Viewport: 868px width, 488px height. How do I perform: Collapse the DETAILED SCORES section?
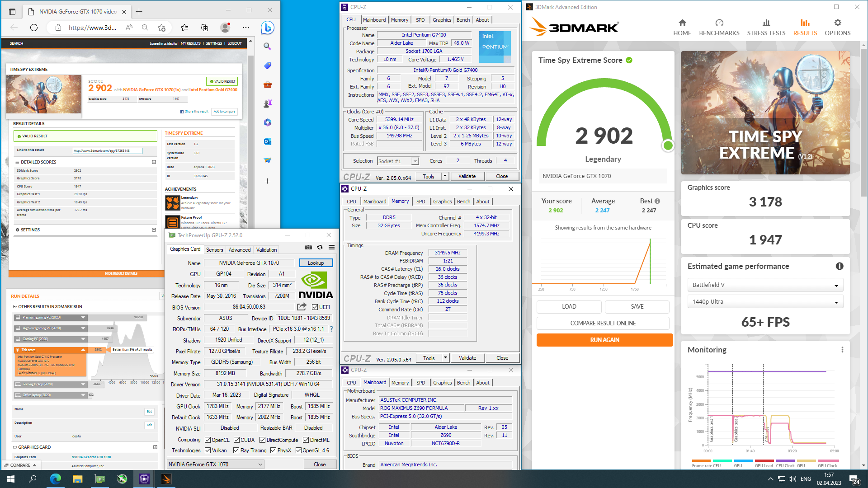(x=154, y=162)
